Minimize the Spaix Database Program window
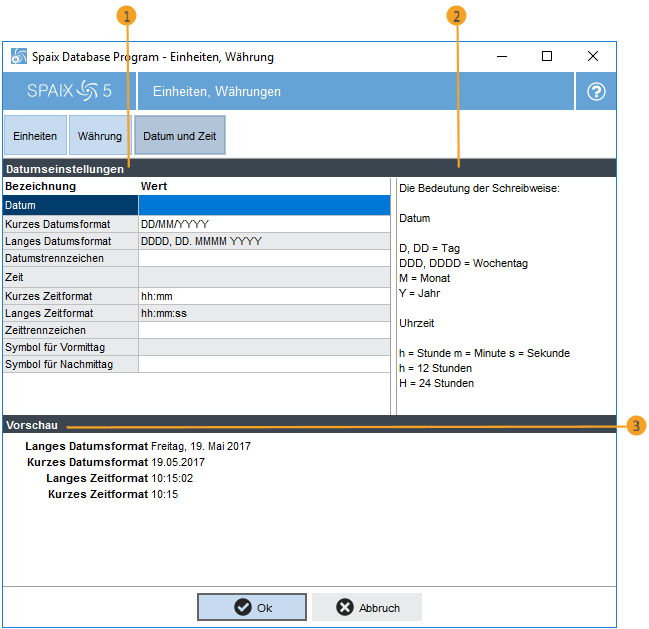 pos(502,56)
